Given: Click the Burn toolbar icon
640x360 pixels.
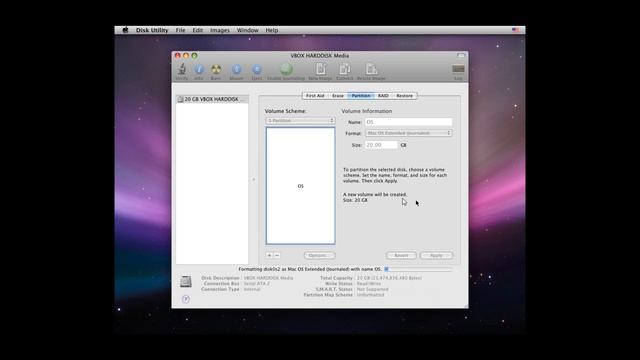Looking at the screenshot, I should click(x=216, y=69).
